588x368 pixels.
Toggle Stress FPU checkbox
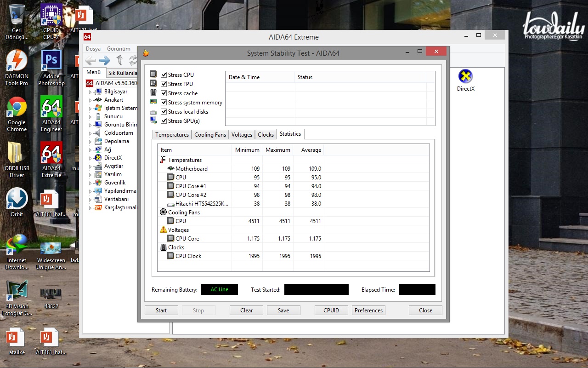[164, 84]
